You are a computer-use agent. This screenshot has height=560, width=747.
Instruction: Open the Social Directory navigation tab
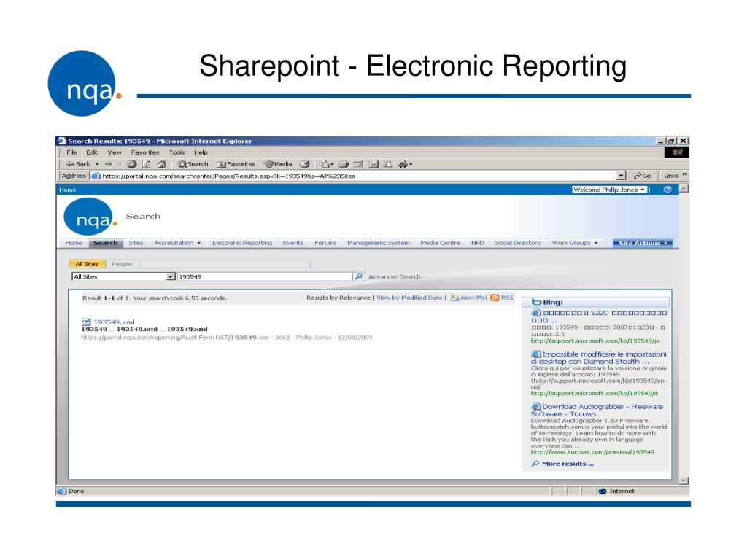click(x=517, y=243)
